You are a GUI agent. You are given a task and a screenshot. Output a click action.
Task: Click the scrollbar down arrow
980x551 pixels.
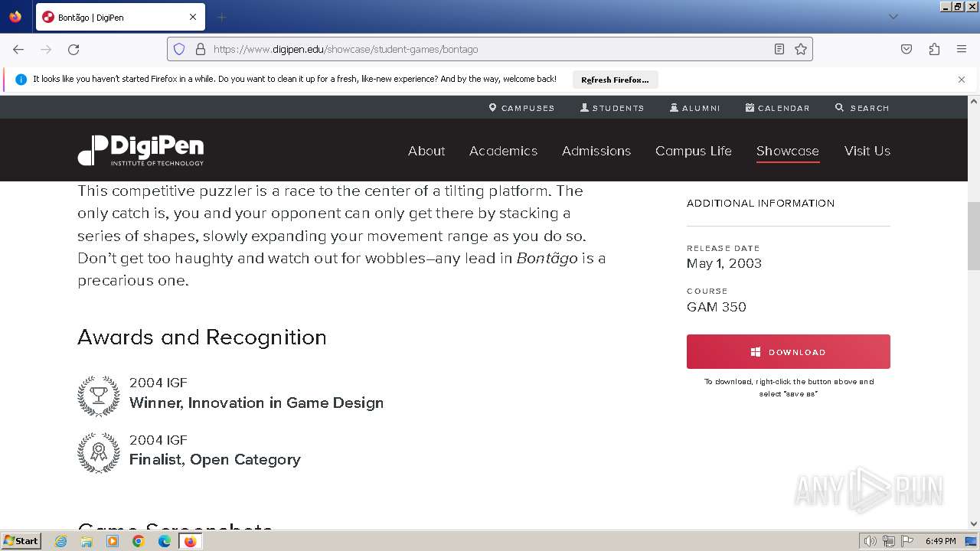pos(974,523)
